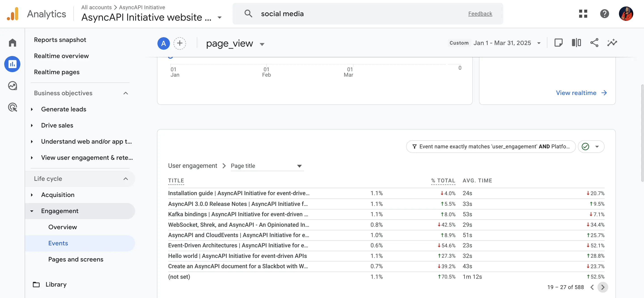Viewport: 644px width, 298px height.
Task: Share this report via the share icon
Action: [594, 43]
